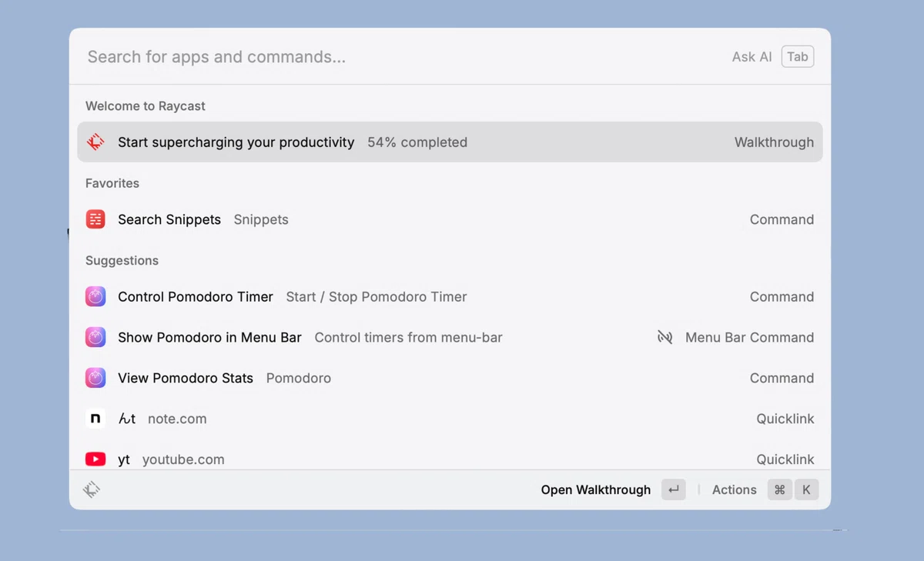The image size is (924, 561).
Task: Click the Quicklink label on the note.com row
Action: click(785, 419)
